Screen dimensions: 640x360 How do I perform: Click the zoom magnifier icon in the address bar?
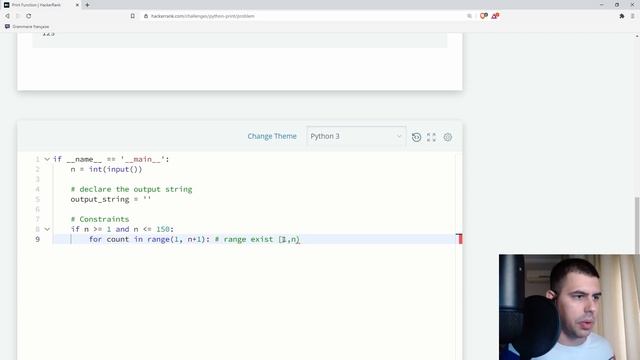[469, 16]
